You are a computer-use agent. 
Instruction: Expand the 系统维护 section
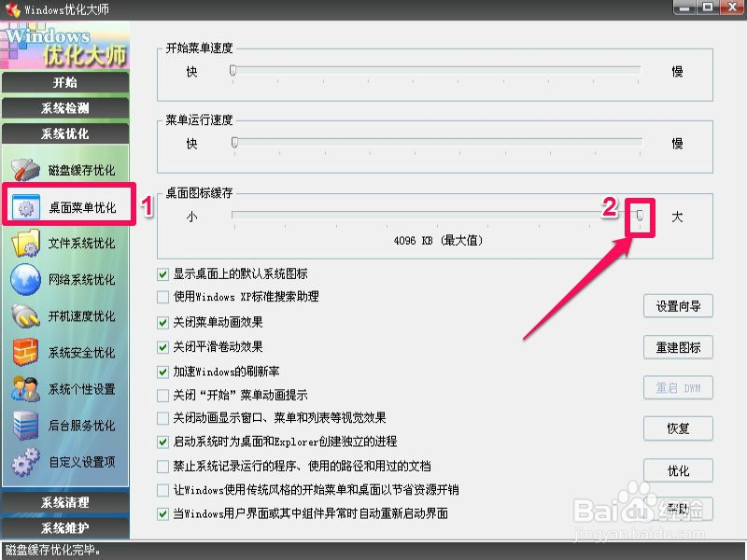[65, 527]
